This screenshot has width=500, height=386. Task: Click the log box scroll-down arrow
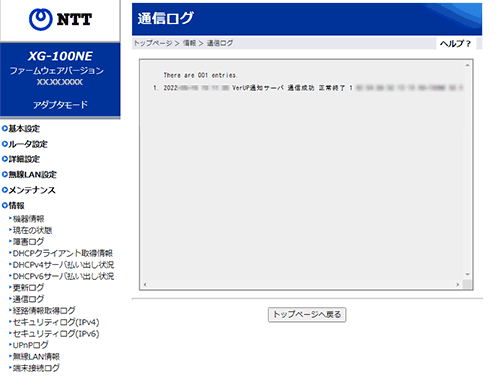[467, 275]
